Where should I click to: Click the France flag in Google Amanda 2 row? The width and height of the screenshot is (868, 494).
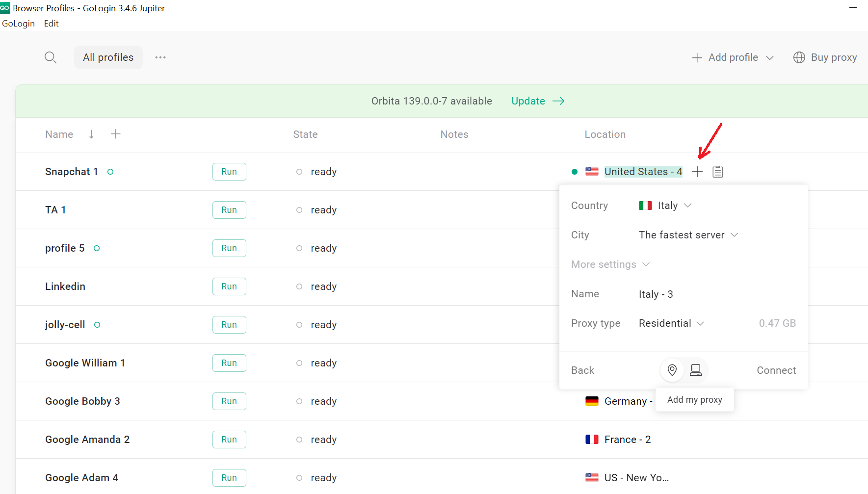(x=592, y=440)
